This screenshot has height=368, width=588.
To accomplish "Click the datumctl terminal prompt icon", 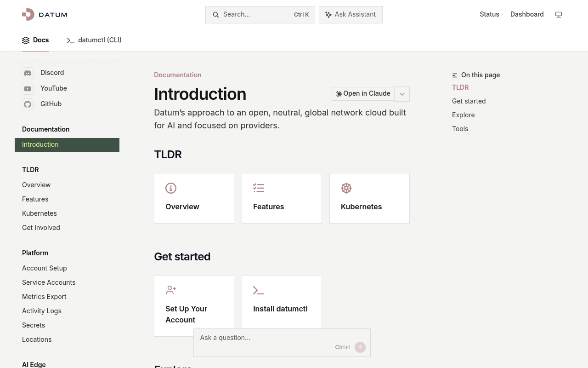I will pos(70,40).
